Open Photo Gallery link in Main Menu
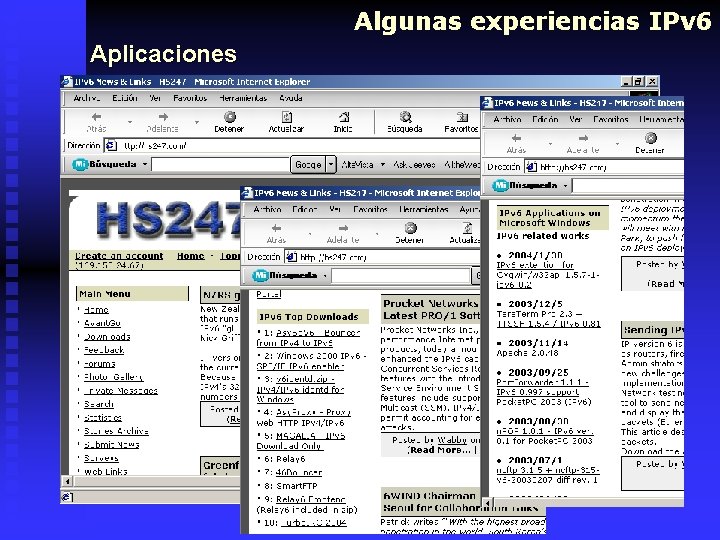The image size is (720, 540). [x=113, y=377]
